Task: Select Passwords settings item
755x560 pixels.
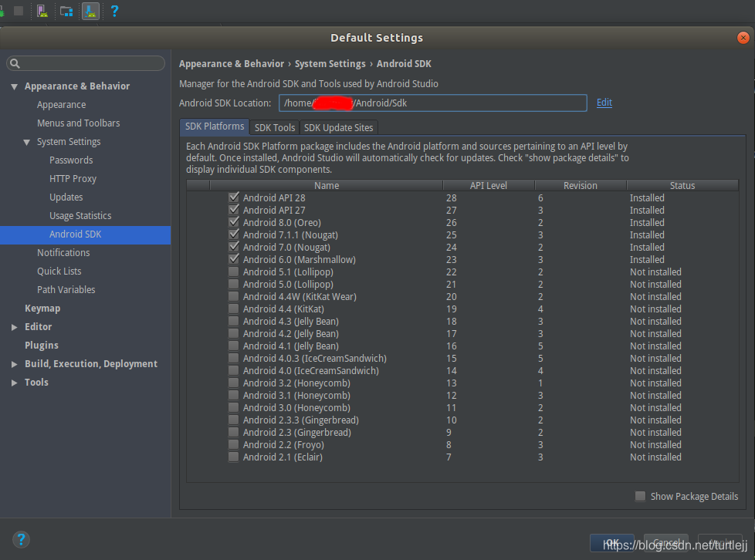Action: point(71,160)
